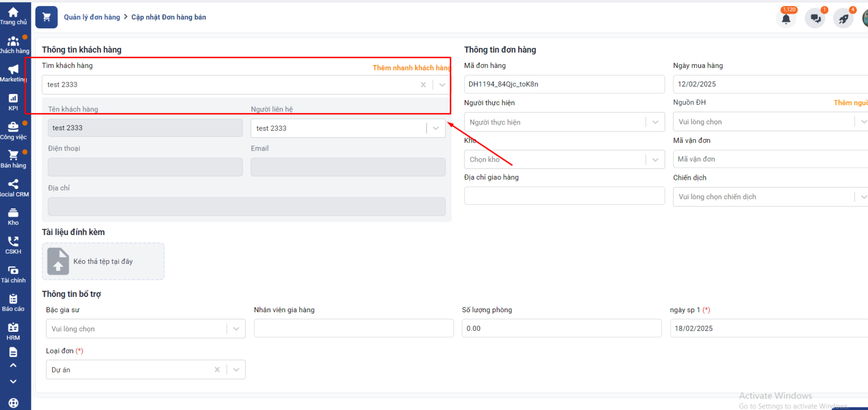The image size is (868, 410).
Task: Clear the Loại đơn Dự án selection
Action: coord(217,370)
